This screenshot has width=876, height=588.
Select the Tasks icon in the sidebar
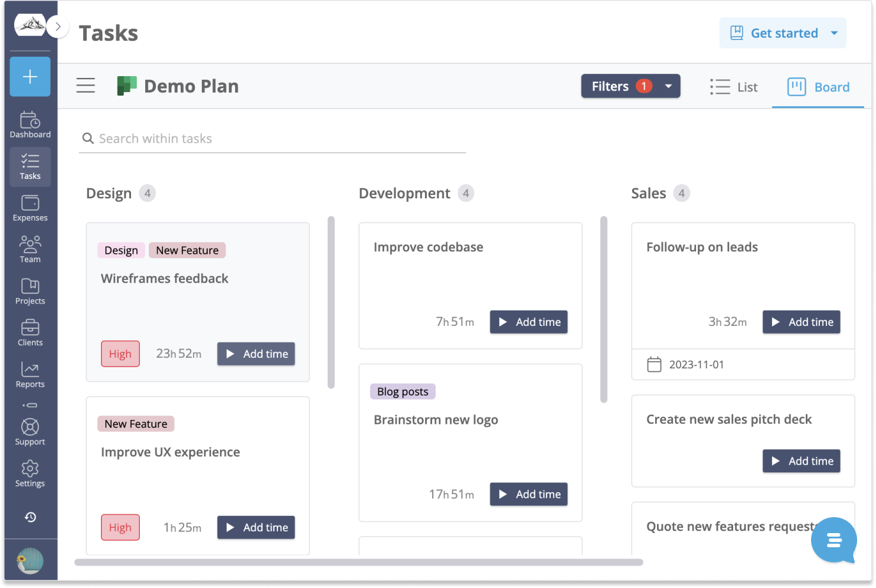click(30, 166)
